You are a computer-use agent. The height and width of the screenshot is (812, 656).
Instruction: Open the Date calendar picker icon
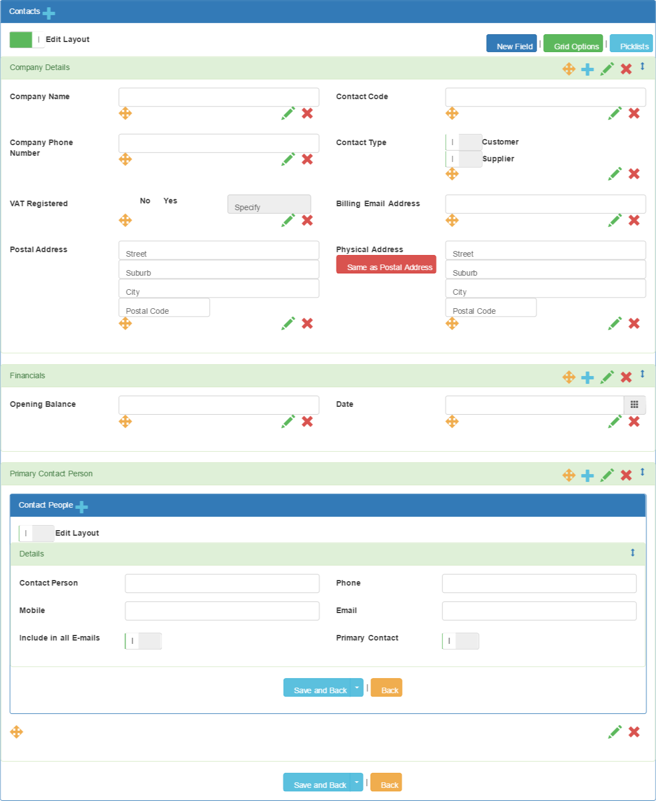tap(635, 405)
